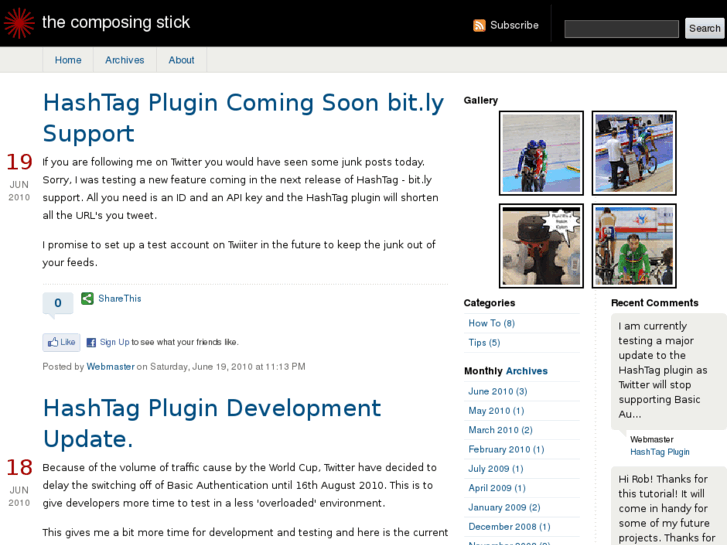Image resolution: width=727 pixels, height=545 pixels.
Task: Open the Home navigation tab
Action: (x=68, y=60)
